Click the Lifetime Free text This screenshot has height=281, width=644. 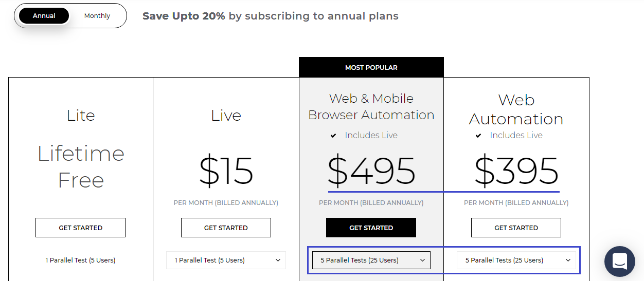tap(81, 167)
